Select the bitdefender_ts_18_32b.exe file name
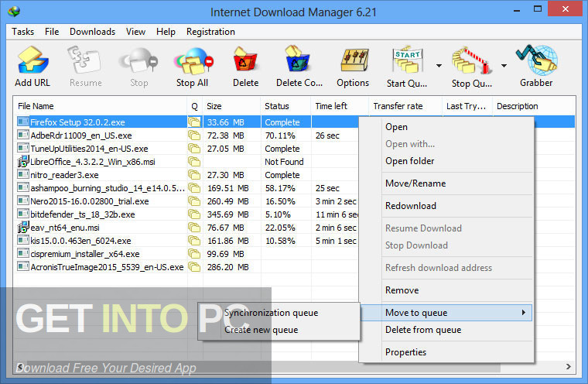Image resolution: width=588 pixels, height=384 pixels. [x=83, y=214]
